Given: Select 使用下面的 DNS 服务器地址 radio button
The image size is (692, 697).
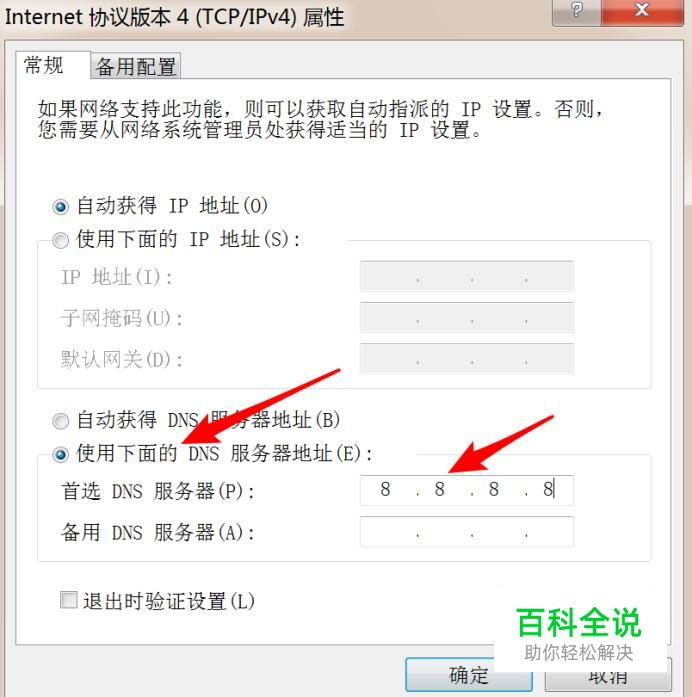Looking at the screenshot, I should [60, 454].
